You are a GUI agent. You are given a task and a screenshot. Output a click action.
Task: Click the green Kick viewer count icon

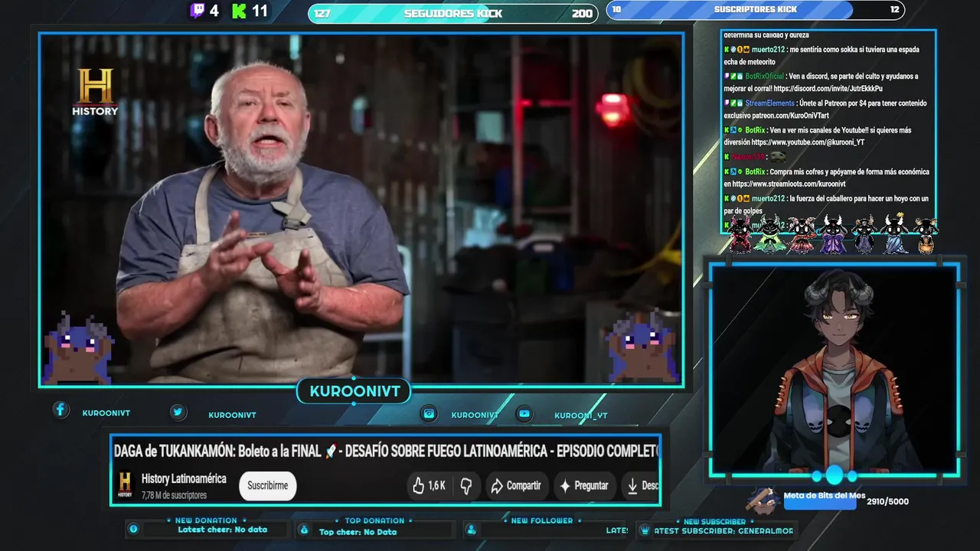[x=240, y=11]
